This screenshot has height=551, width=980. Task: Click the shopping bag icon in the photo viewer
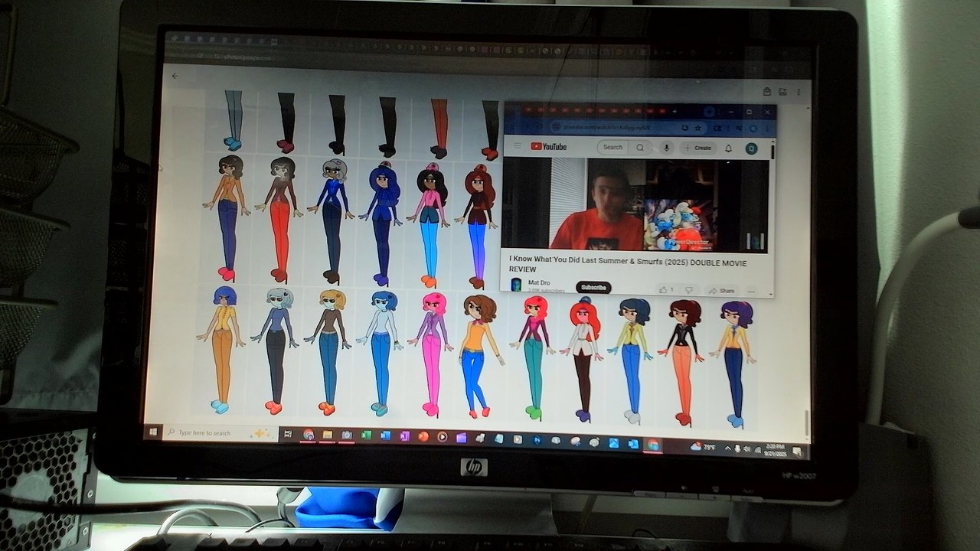pos(766,91)
